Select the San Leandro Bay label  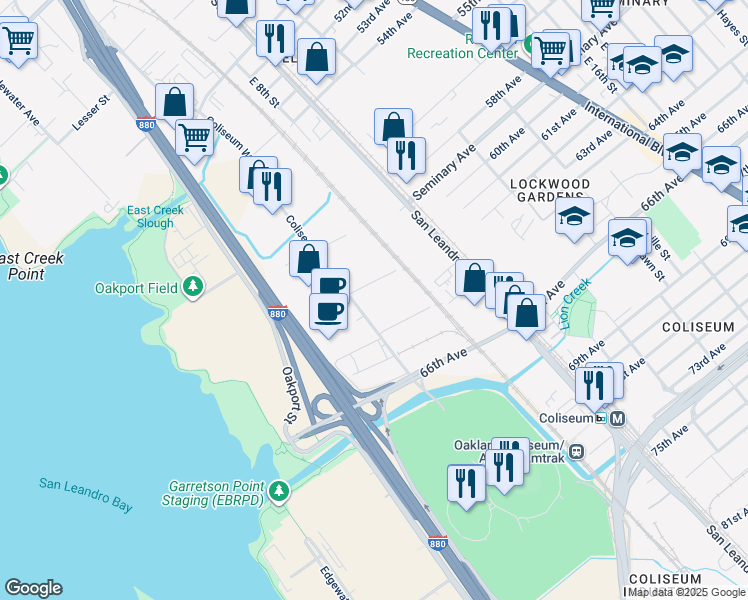pyautogui.click(x=86, y=495)
